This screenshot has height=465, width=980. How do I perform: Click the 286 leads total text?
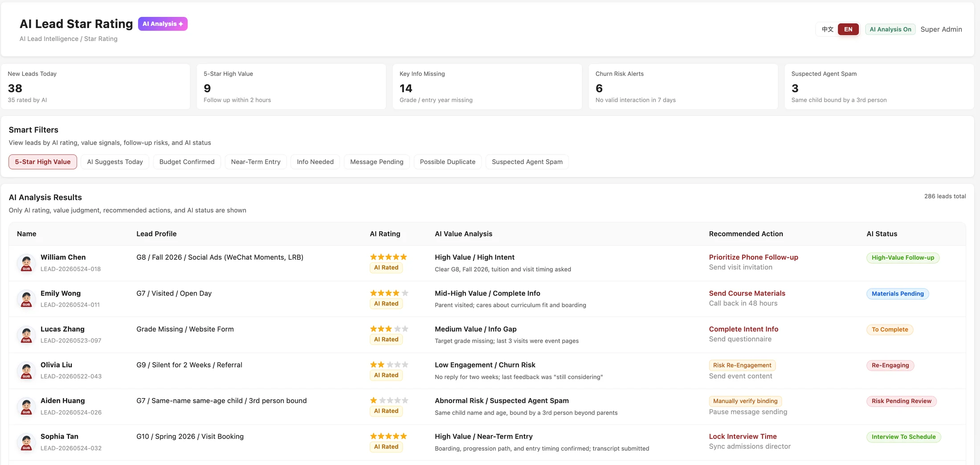point(945,196)
